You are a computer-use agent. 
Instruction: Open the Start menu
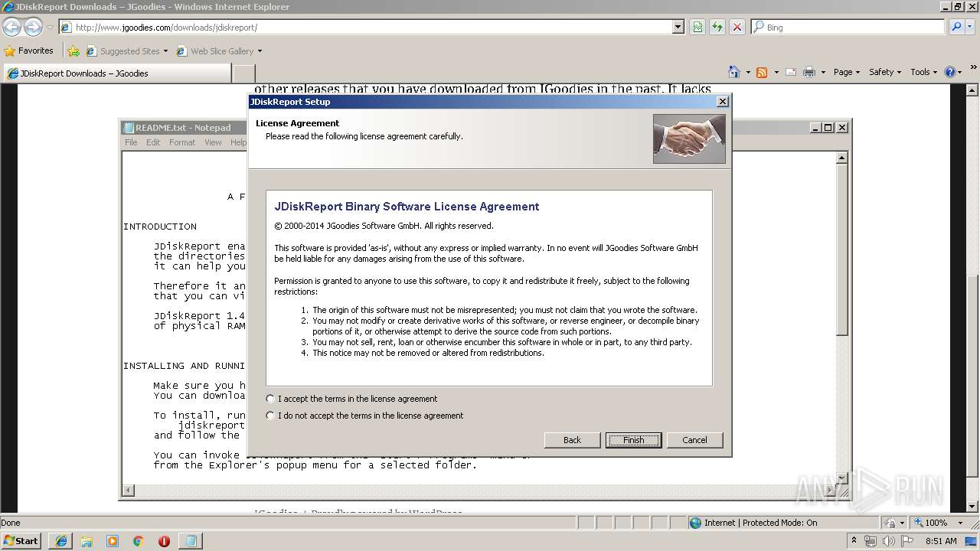point(21,541)
